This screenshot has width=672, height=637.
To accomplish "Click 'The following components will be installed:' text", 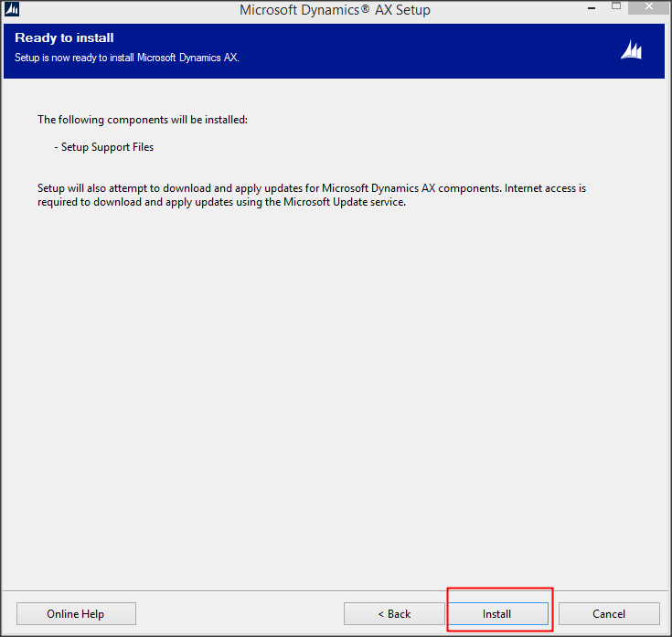I will point(143,120).
